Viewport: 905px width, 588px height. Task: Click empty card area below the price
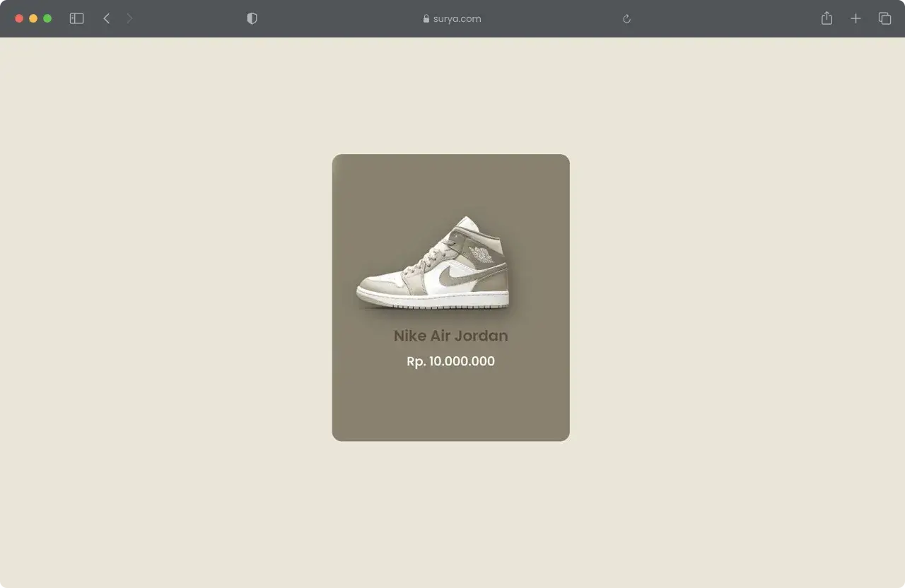click(450, 406)
